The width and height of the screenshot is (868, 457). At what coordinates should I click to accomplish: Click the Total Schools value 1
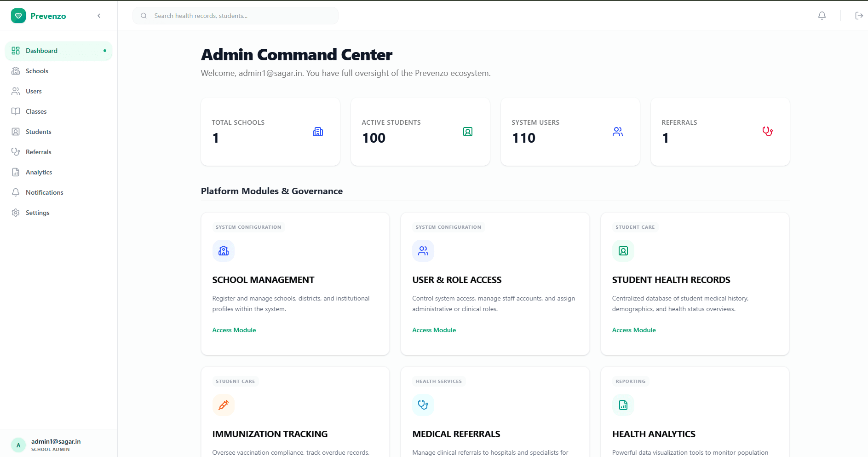(216, 138)
